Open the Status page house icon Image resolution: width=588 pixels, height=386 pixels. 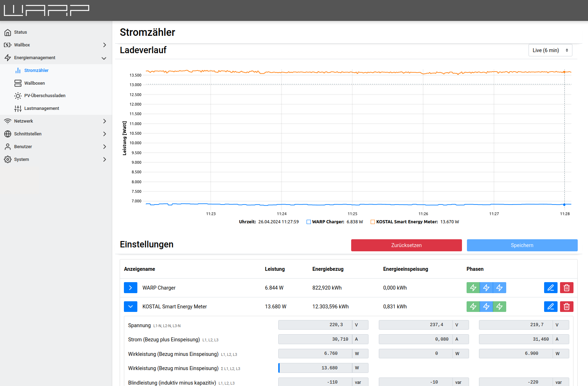tap(8, 32)
